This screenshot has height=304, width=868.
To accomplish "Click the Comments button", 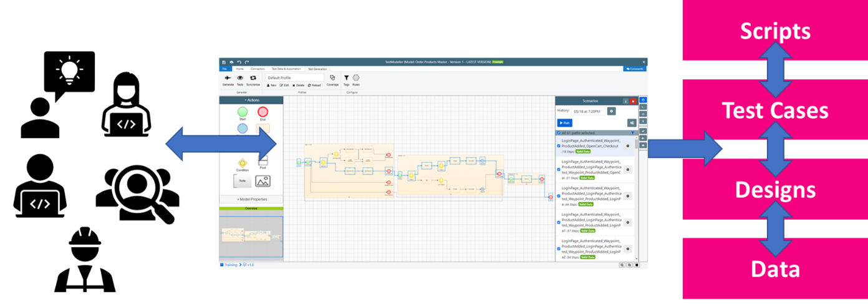I will pos(635,69).
